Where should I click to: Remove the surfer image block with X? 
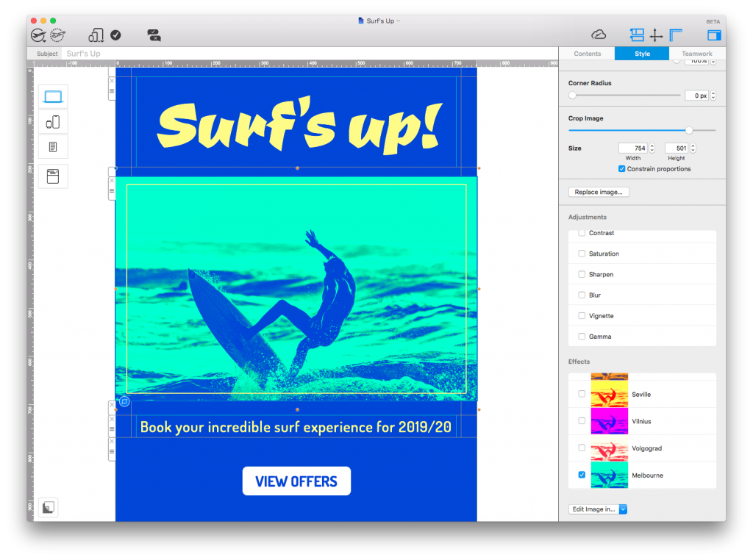pos(112,181)
